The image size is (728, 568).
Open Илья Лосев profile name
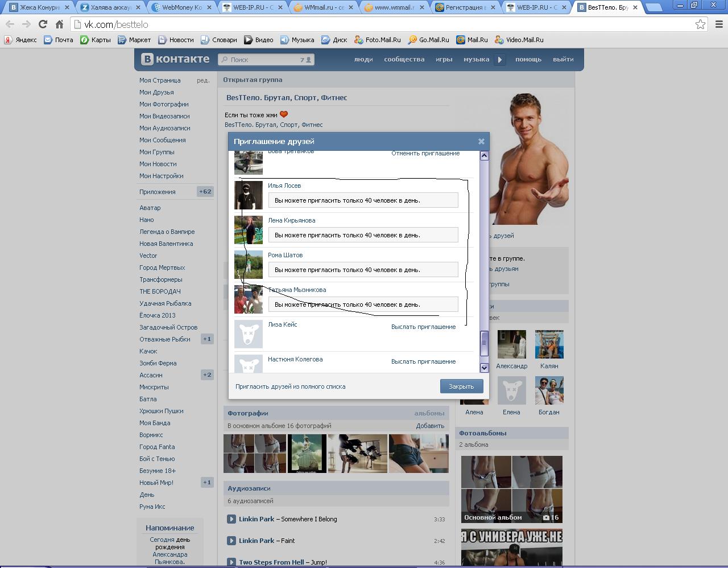284,186
